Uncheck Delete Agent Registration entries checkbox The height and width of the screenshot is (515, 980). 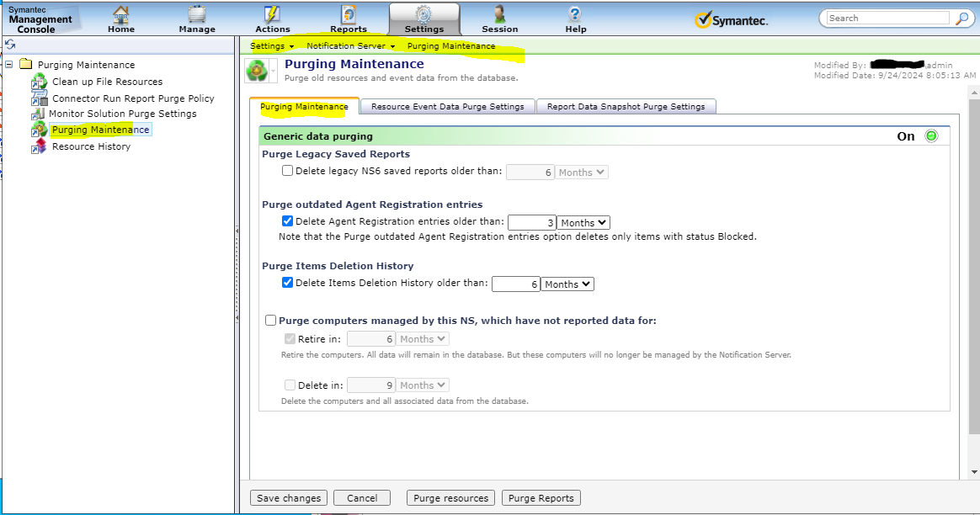pyautogui.click(x=288, y=222)
